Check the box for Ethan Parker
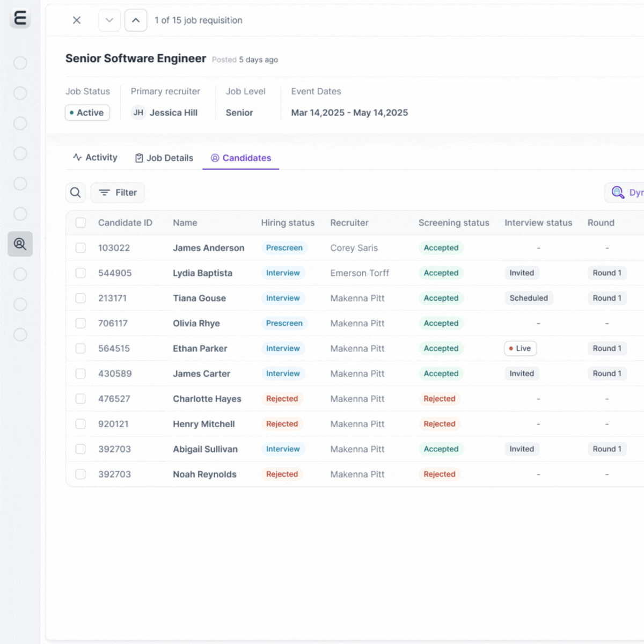The image size is (644, 644). pyautogui.click(x=80, y=348)
